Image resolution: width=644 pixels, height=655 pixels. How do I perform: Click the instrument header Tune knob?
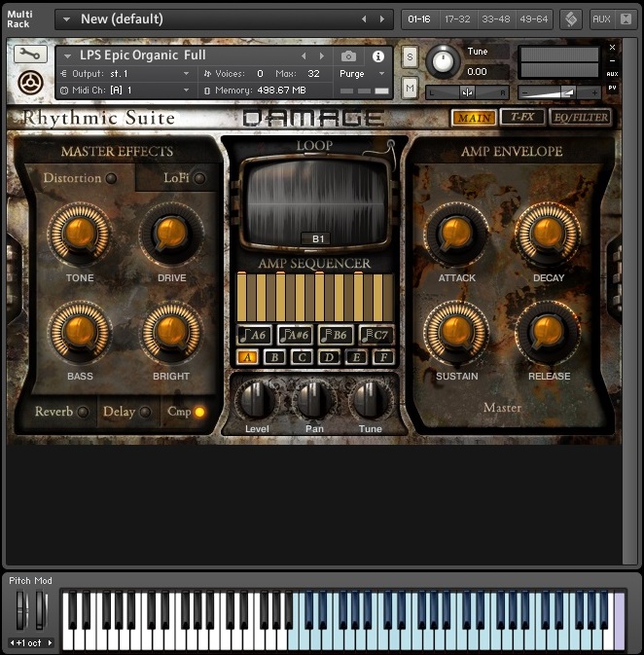point(443,61)
